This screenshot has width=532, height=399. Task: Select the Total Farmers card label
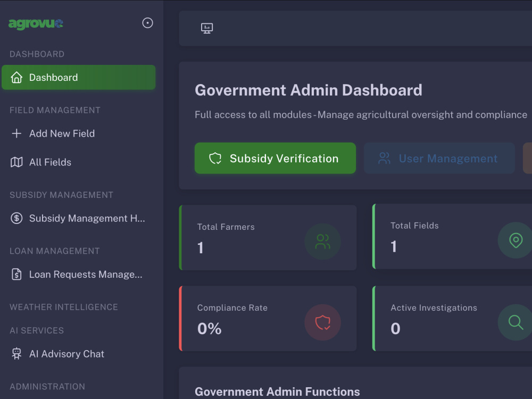point(226,227)
